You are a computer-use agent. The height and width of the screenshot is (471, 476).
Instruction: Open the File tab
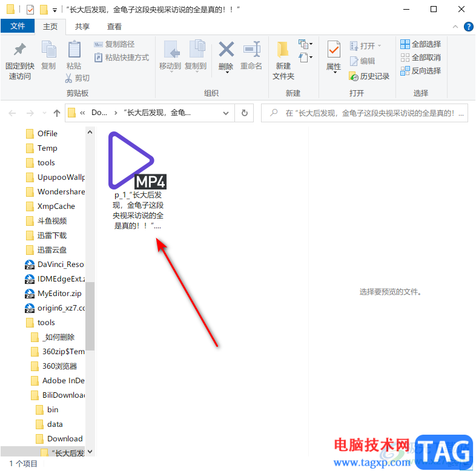18,26
